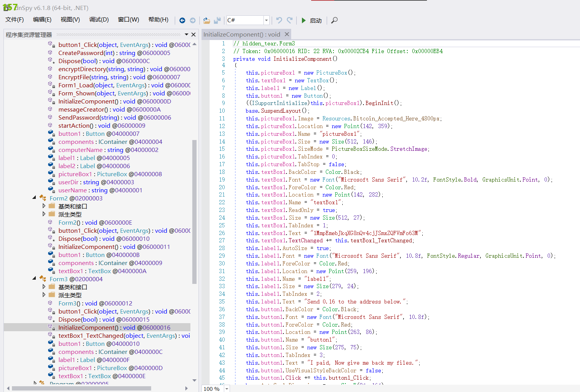This screenshot has width=580, height=392.
Task: Click the 派生类型 folder icon under Form2
Action: pyautogui.click(x=52, y=214)
